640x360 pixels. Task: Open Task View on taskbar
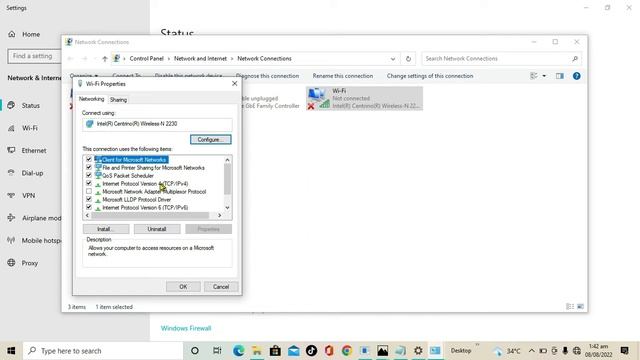point(217,351)
